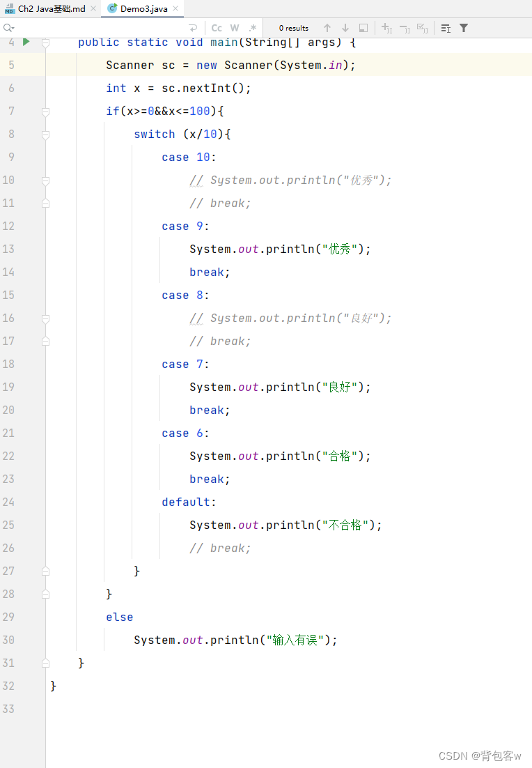
Task: Click the new line search icon
Action: click(x=193, y=28)
